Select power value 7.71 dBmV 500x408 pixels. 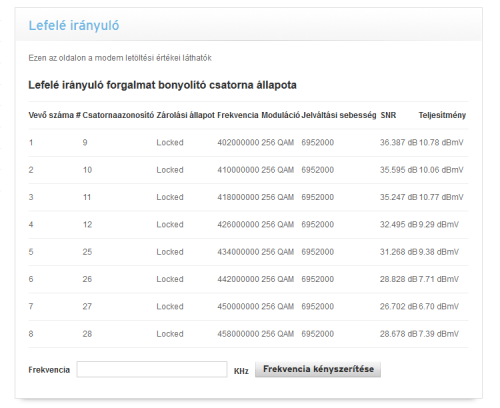coord(439,279)
